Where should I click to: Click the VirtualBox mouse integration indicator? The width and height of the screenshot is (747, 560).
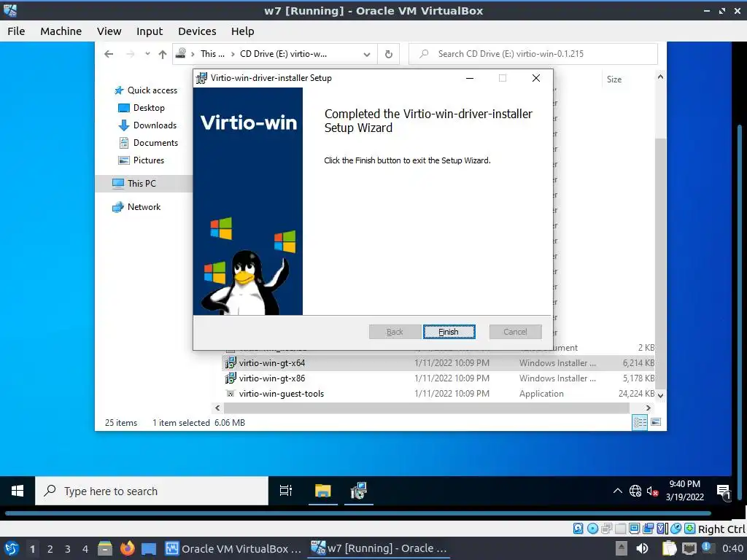[676, 529]
